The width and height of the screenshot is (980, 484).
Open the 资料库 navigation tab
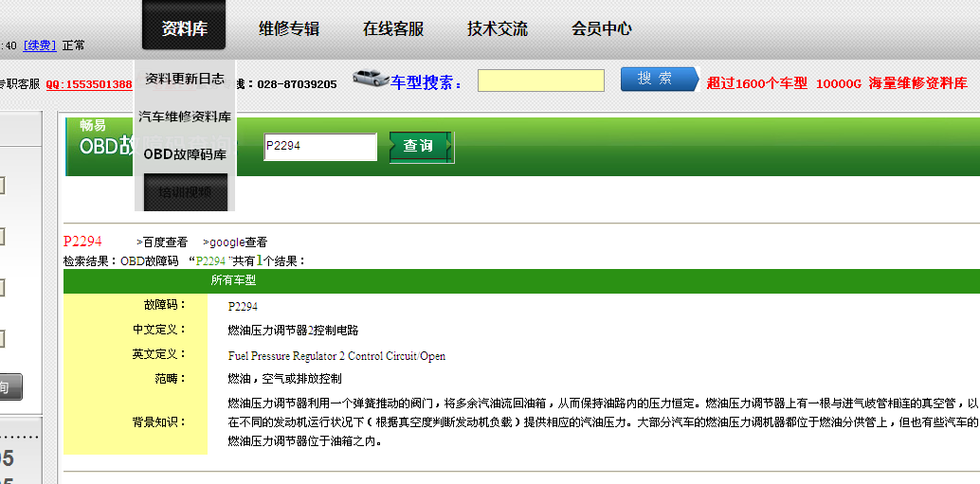[184, 25]
